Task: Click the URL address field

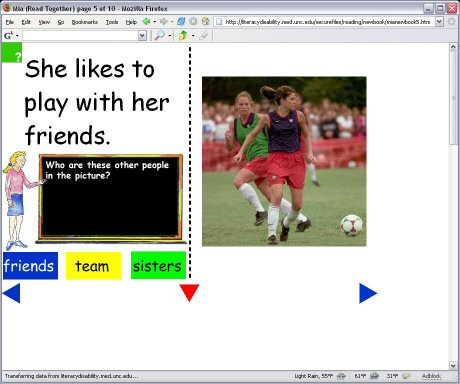Action: coord(324,22)
